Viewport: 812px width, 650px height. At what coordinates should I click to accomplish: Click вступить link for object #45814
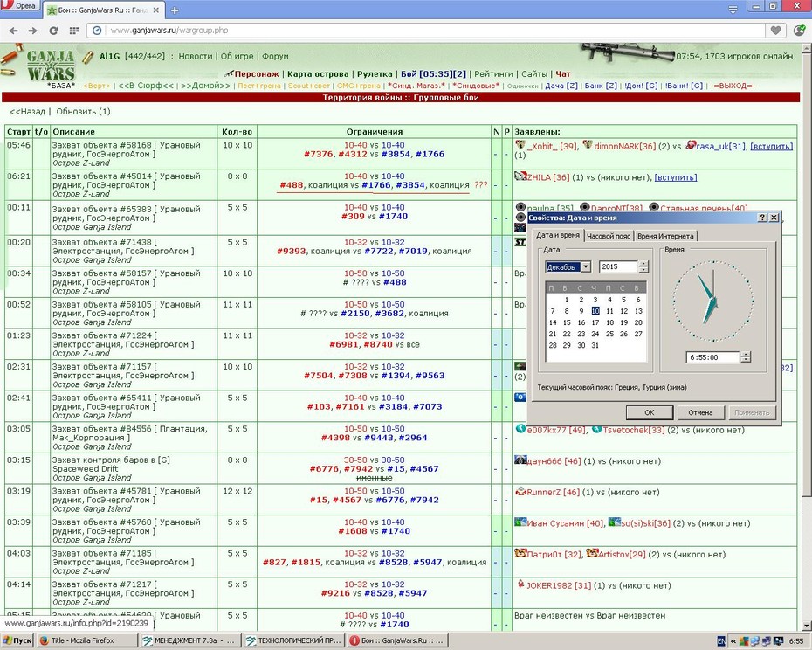coord(676,177)
